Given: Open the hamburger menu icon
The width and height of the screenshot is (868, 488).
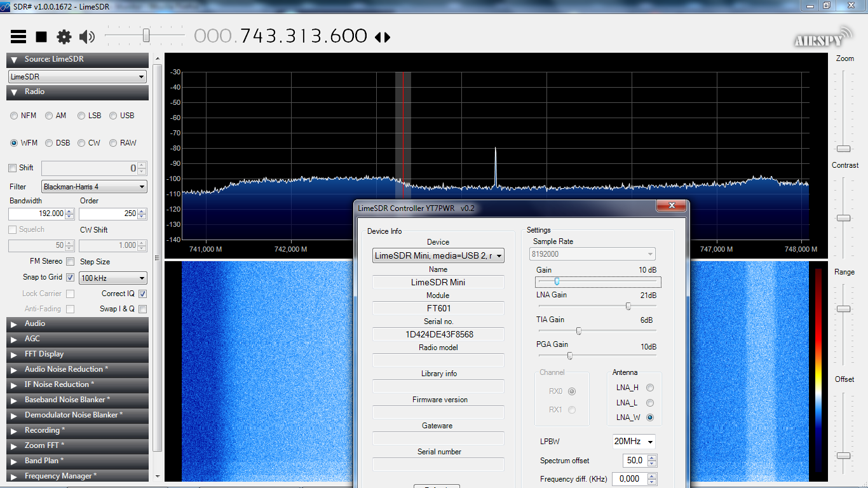Looking at the screenshot, I should point(18,37).
